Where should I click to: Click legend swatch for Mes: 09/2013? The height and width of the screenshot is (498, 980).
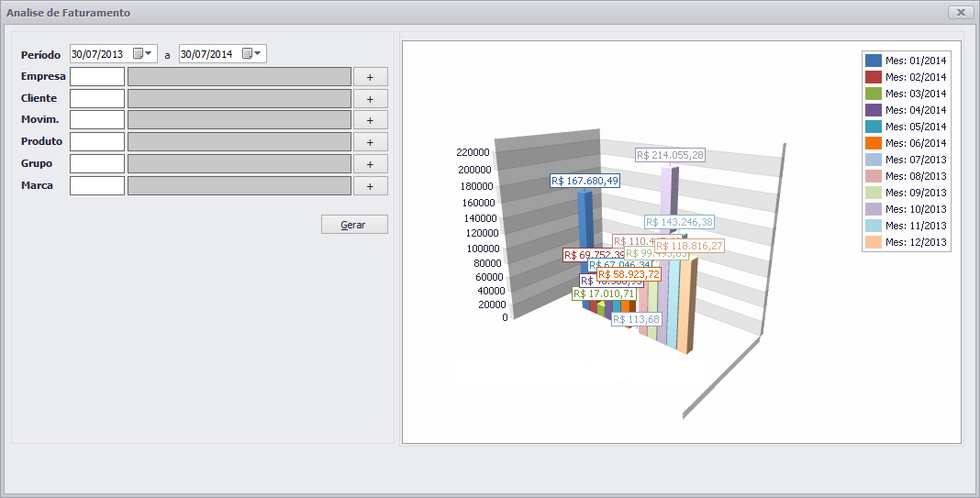(874, 193)
